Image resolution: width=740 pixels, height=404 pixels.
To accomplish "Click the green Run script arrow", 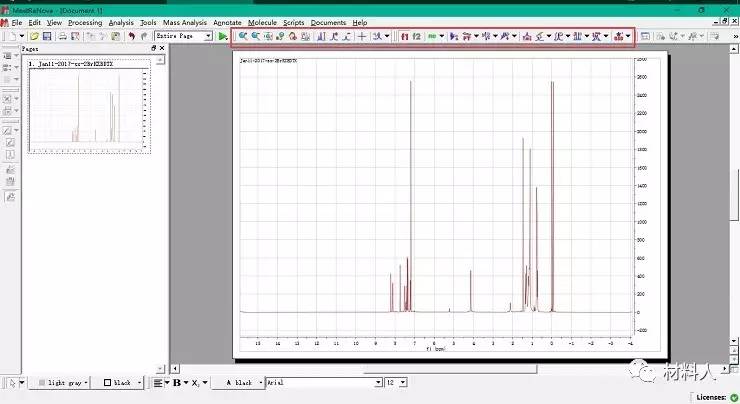I will [223, 36].
